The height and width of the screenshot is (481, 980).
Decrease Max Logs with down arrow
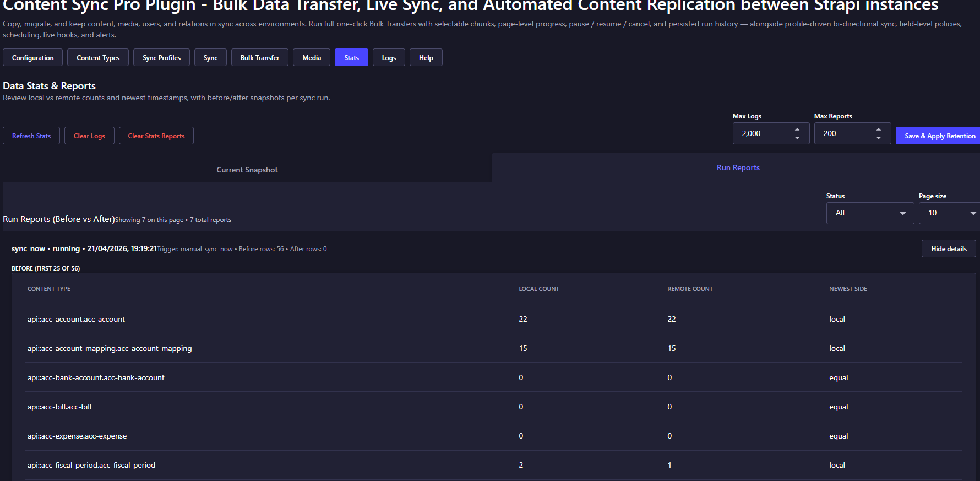click(797, 138)
